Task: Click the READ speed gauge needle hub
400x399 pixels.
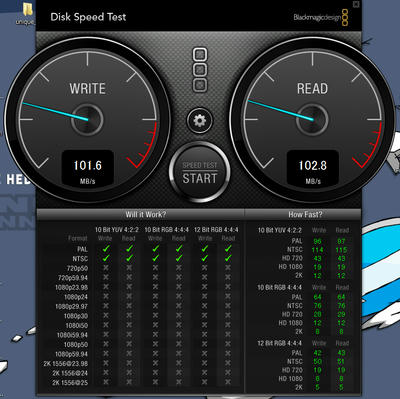Action: point(313,119)
